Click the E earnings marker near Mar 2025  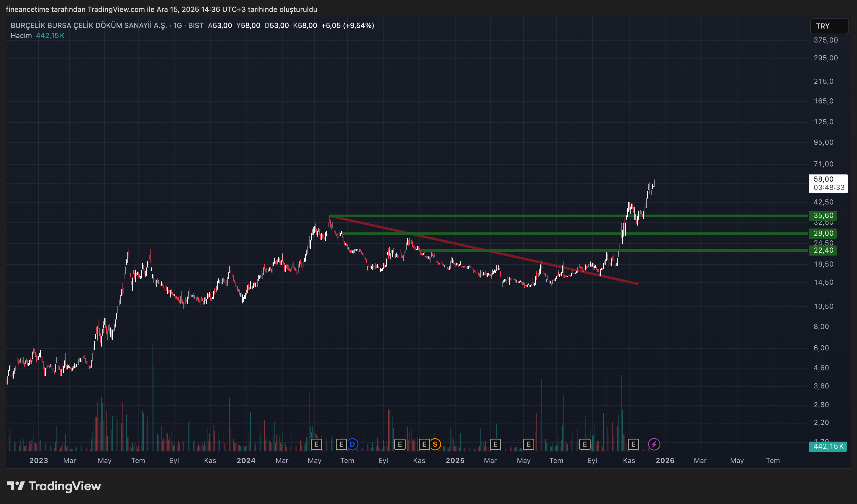[495, 444]
